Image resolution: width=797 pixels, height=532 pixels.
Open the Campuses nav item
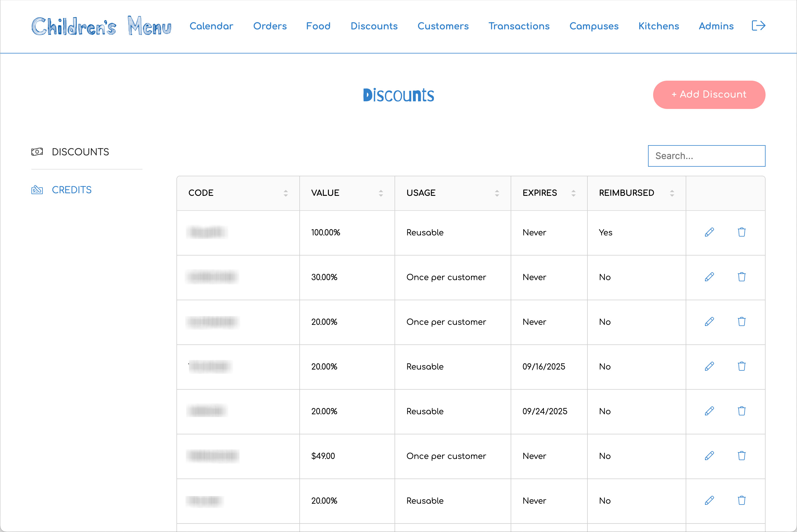[594, 26]
